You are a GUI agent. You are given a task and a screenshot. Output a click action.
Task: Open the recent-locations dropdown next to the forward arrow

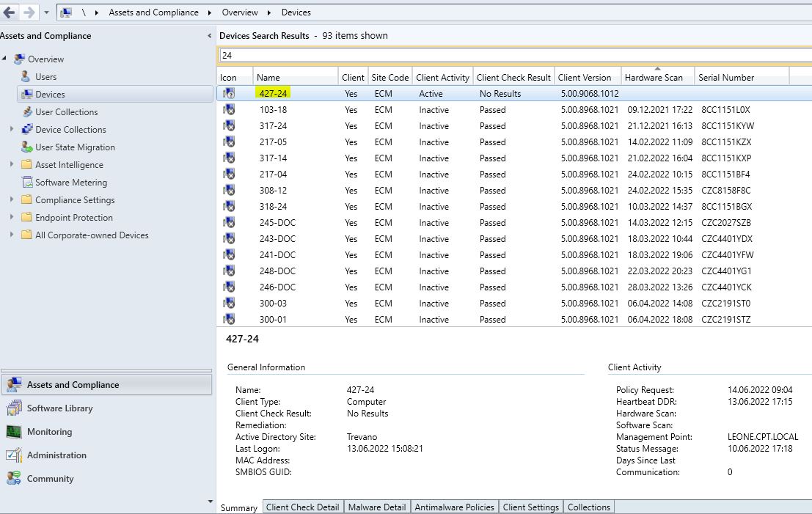46,12
